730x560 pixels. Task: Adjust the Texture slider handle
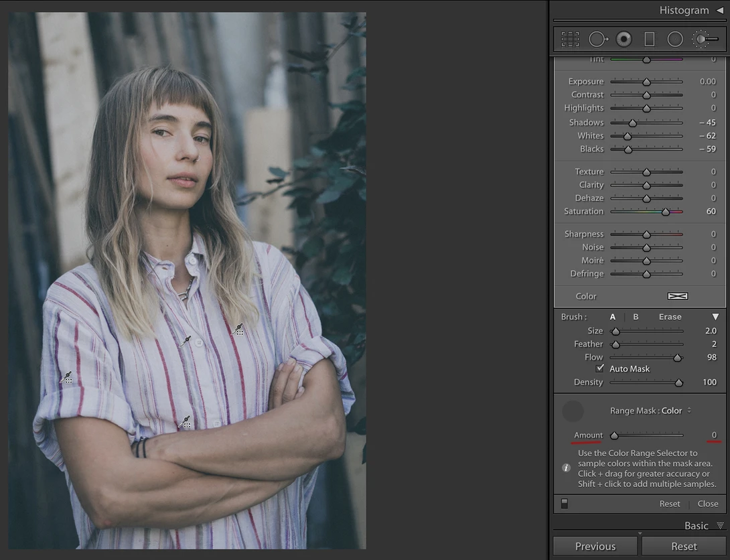click(646, 172)
